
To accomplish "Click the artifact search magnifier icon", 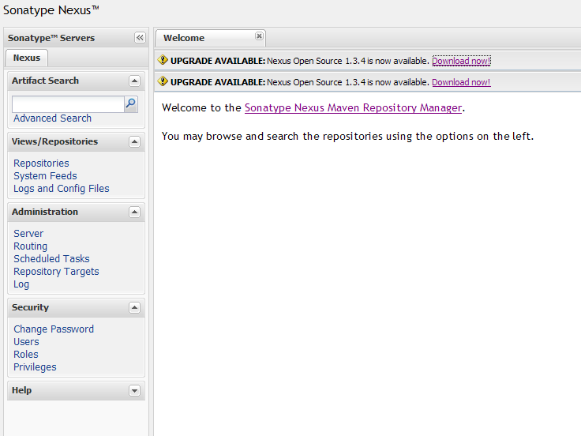I will coord(131,103).
